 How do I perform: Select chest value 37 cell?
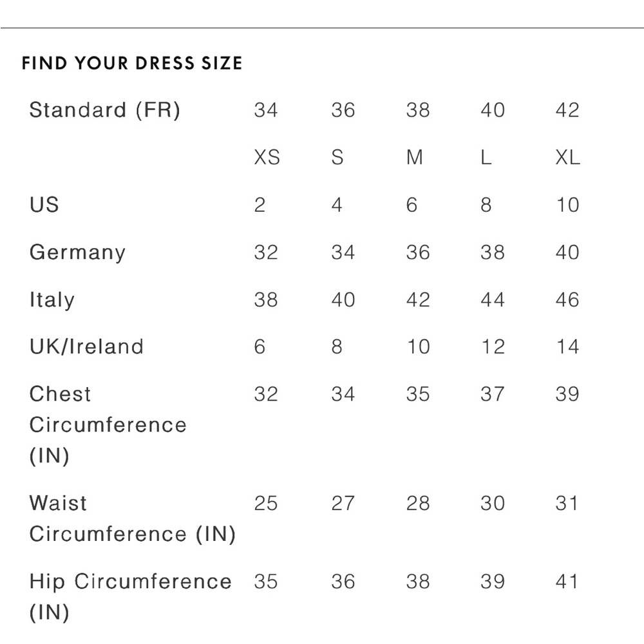coord(493,394)
